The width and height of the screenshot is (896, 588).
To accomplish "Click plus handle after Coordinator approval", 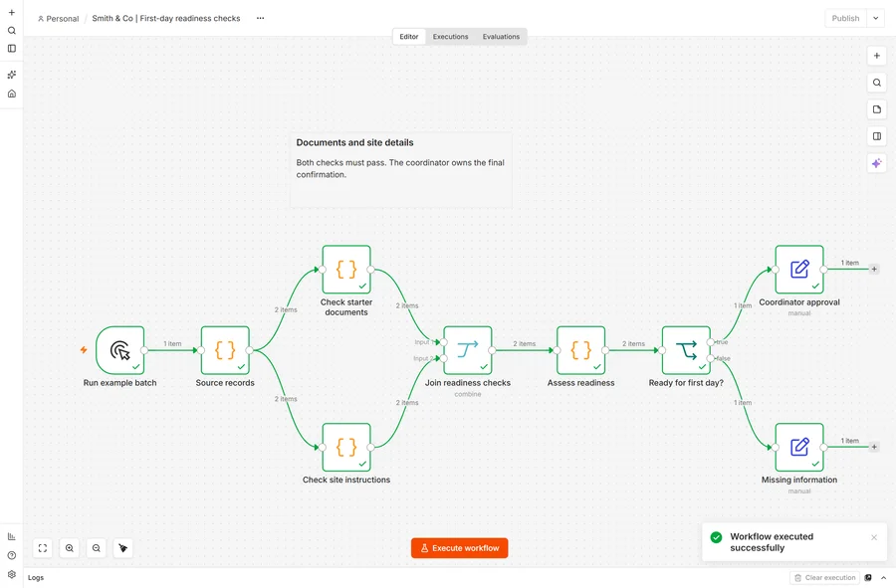I will pos(874,269).
